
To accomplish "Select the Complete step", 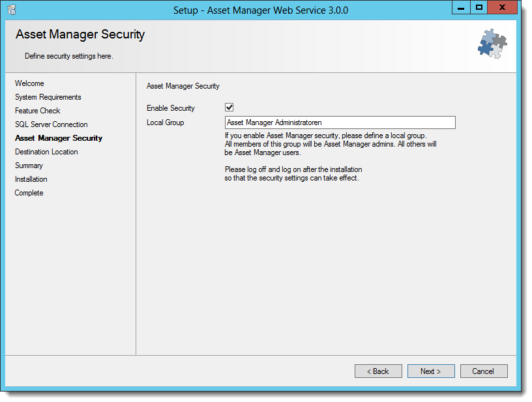I will click(x=29, y=193).
